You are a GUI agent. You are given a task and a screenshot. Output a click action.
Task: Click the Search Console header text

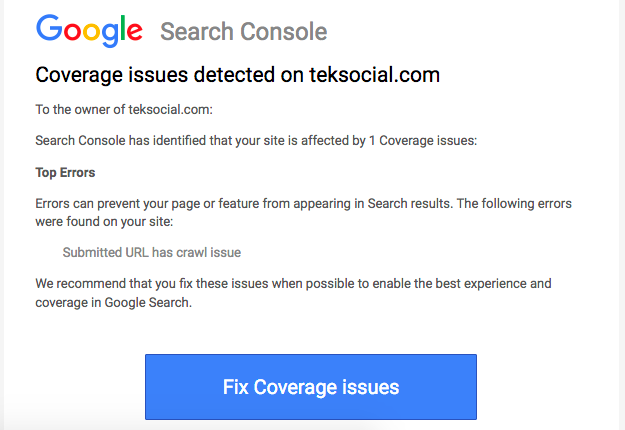tap(243, 32)
